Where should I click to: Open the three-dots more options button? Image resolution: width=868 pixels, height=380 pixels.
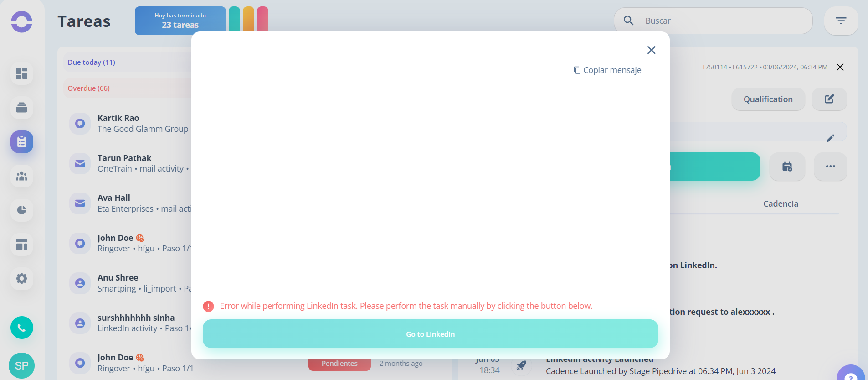(831, 167)
